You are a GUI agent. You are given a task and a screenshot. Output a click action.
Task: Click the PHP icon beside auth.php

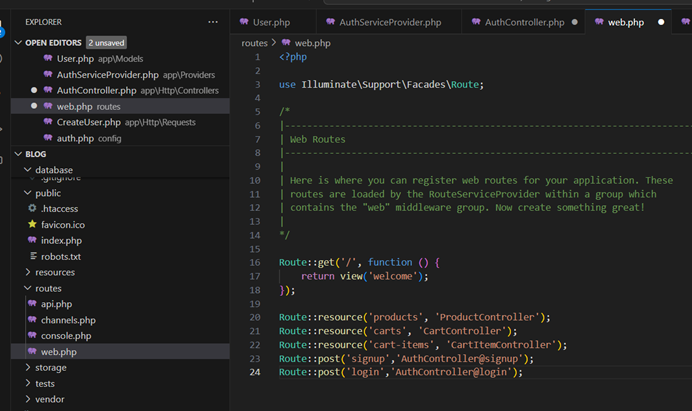pos(48,137)
